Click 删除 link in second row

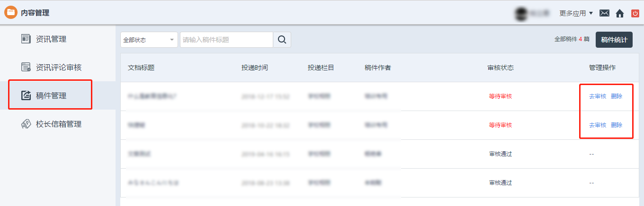617,125
